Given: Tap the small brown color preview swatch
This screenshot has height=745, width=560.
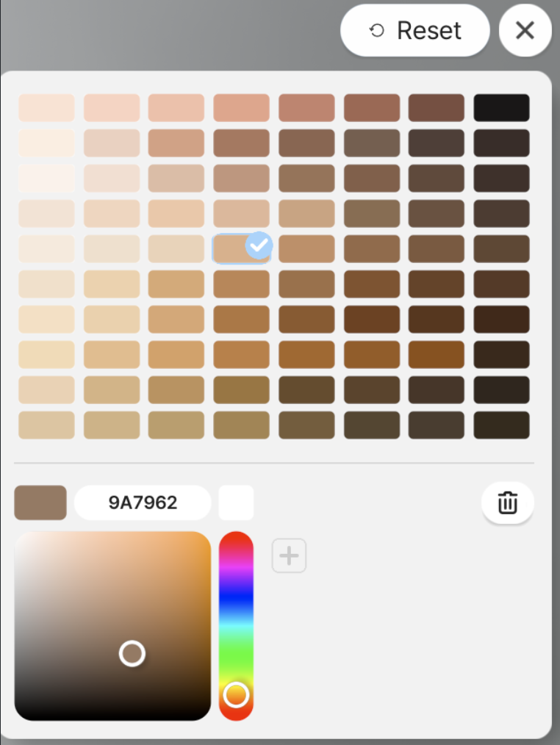Looking at the screenshot, I should point(40,503).
